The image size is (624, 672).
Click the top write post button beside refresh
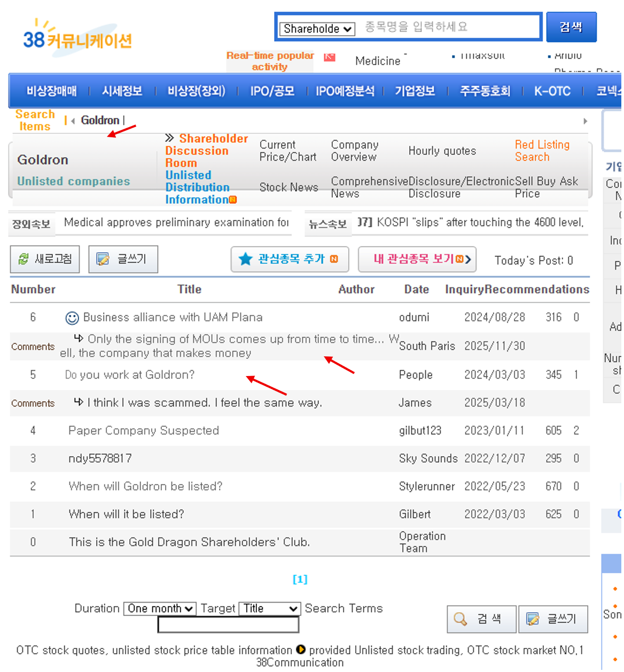(123, 259)
